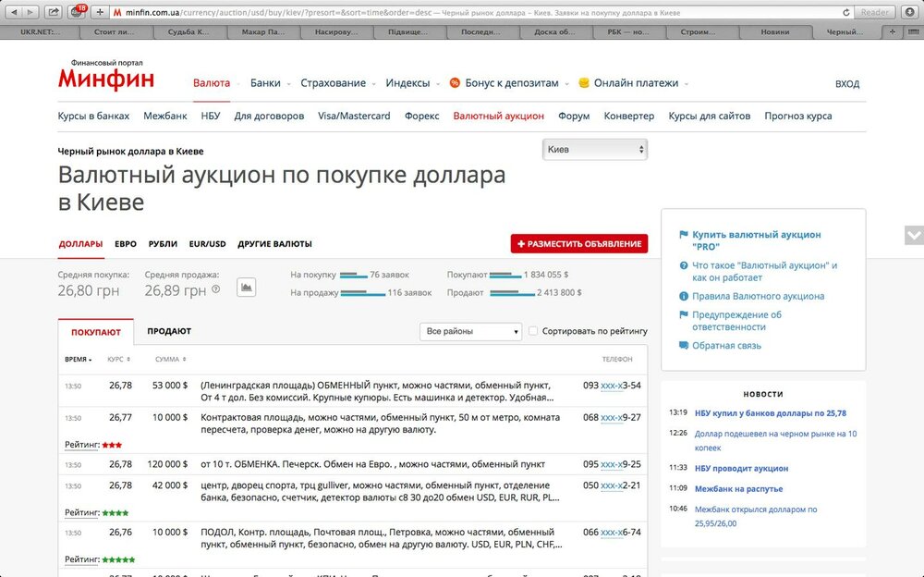Sort listings by КУРС column header
The height and width of the screenshot is (577, 924).
(118, 359)
